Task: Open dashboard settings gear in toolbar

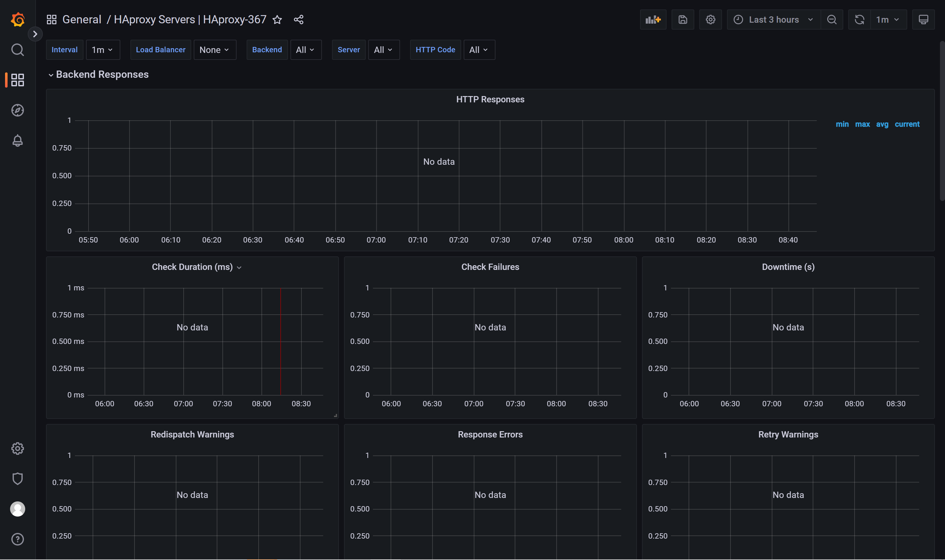Action: click(710, 20)
